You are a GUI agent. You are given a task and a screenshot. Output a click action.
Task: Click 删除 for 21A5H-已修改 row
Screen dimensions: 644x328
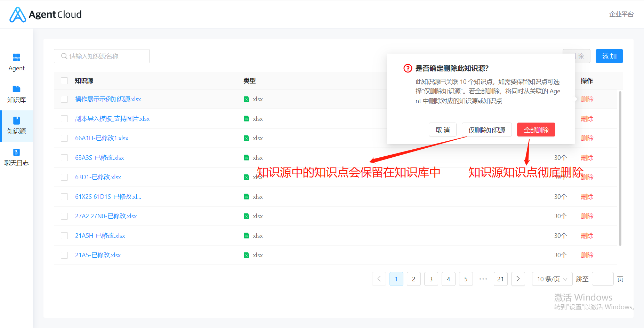[x=587, y=236]
